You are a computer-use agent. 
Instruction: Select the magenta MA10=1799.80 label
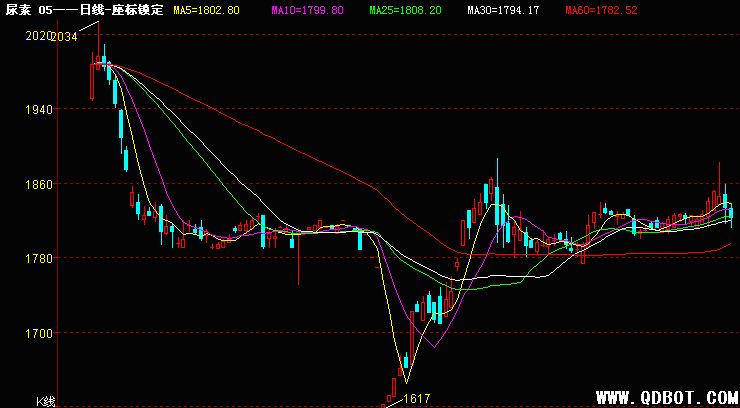click(x=308, y=9)
